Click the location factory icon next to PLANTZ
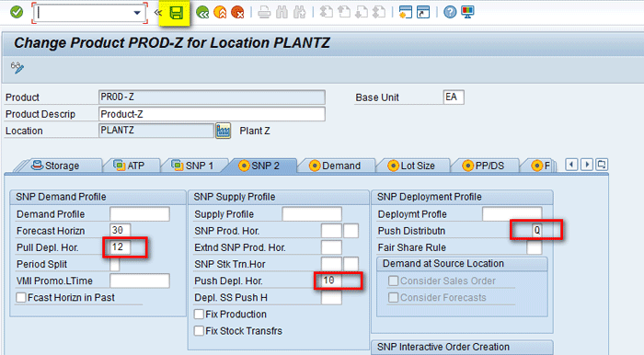The width and height of the screenshot is (644, 355). [223, 131]
